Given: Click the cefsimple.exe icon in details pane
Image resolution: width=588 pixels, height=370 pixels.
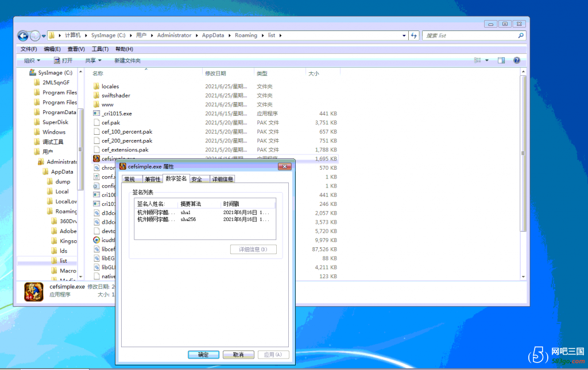Looking at the screenshot, I should [34, 291].
